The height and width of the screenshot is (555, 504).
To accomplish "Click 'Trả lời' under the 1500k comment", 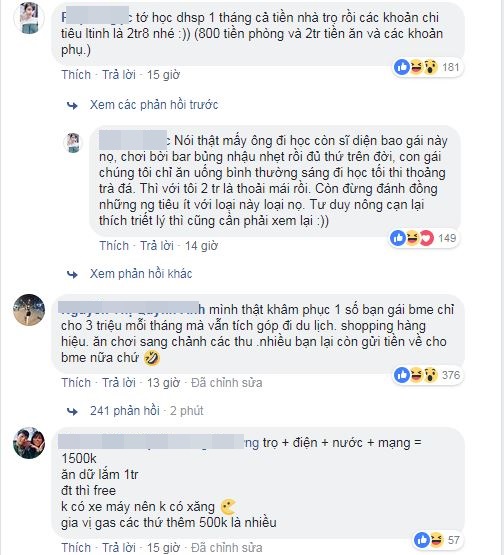I will click(119, 548).
